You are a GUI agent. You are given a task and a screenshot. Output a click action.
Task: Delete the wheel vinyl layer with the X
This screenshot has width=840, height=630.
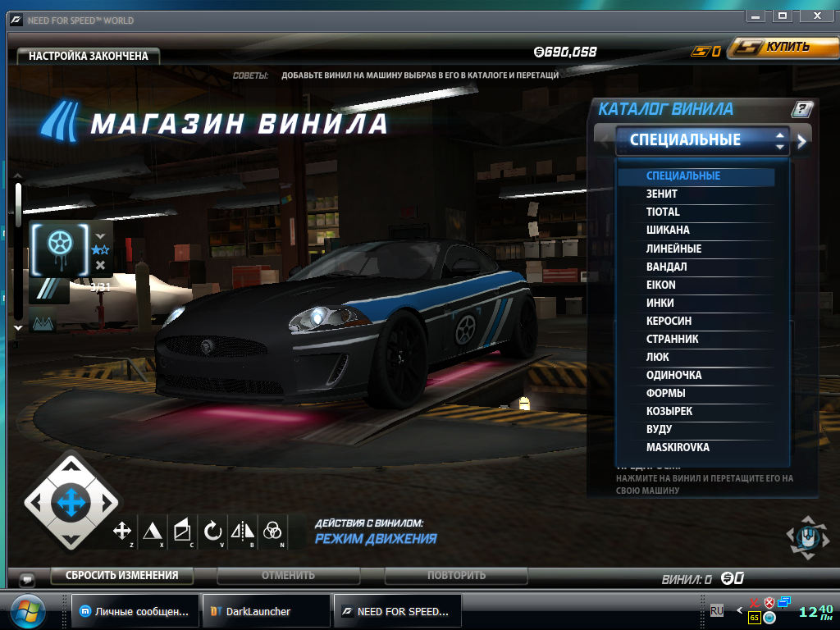click(x=100, y=265)
